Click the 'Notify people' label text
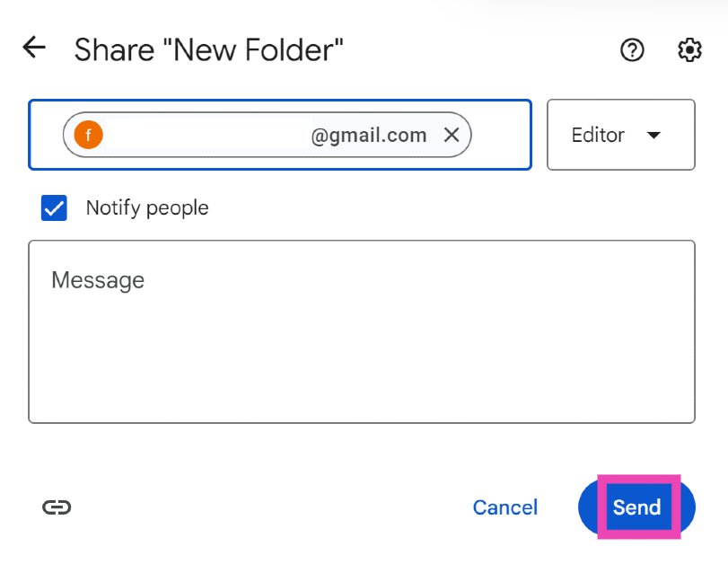Screen dimensions: 728x564 147,208
